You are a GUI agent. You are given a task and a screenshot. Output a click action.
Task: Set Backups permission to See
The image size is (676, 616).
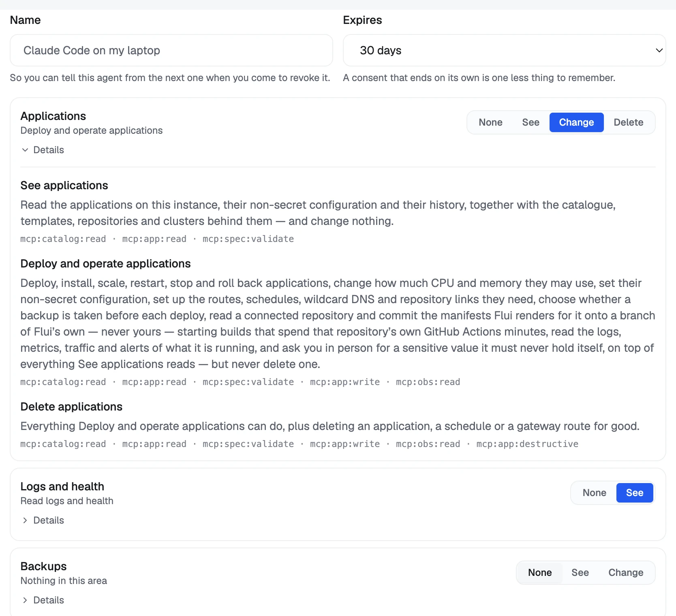click(x=580, y=573)
